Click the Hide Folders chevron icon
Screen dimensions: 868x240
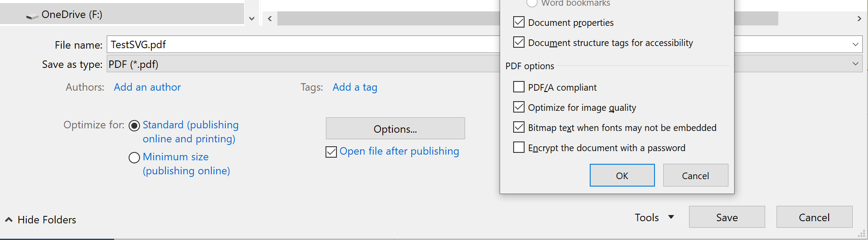pyautogui.click(x=8, y=219)
